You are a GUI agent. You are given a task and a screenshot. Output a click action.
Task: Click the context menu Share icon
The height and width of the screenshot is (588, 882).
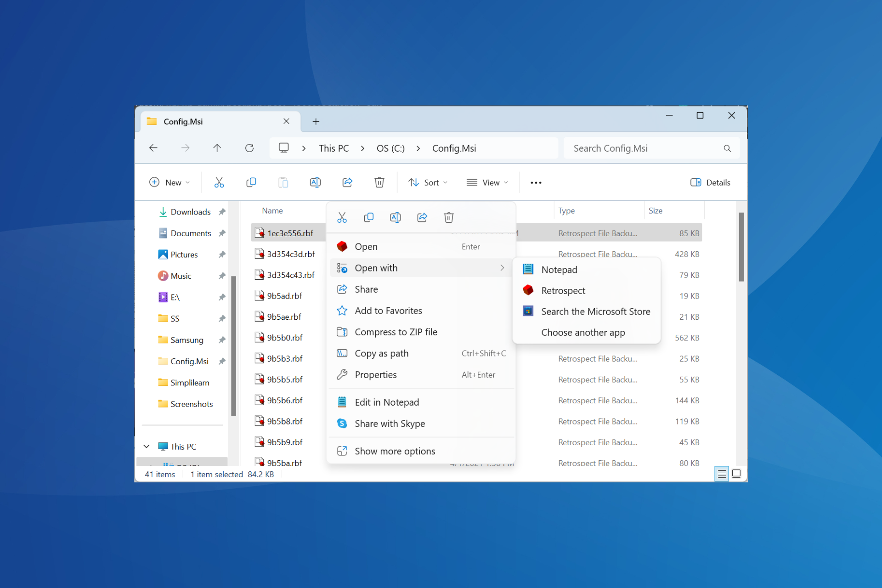pos(422,217)
